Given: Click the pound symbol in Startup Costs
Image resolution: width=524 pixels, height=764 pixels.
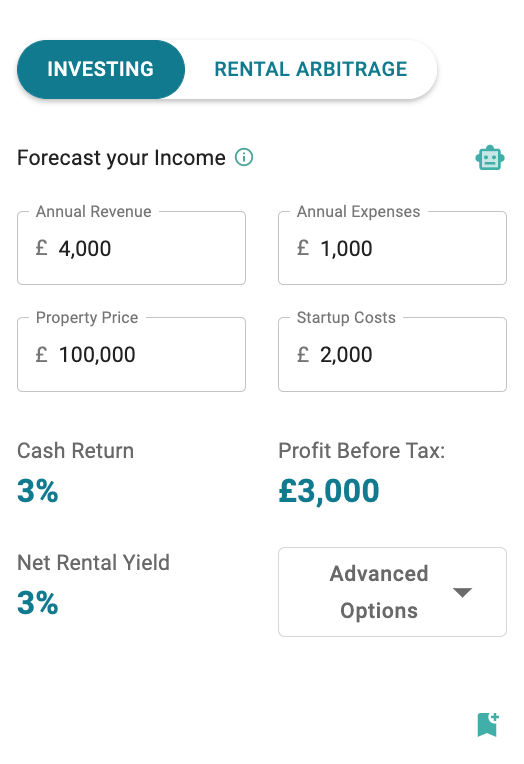Looking at the screenshot, I should pyautogui.click(x=303, y=354).
